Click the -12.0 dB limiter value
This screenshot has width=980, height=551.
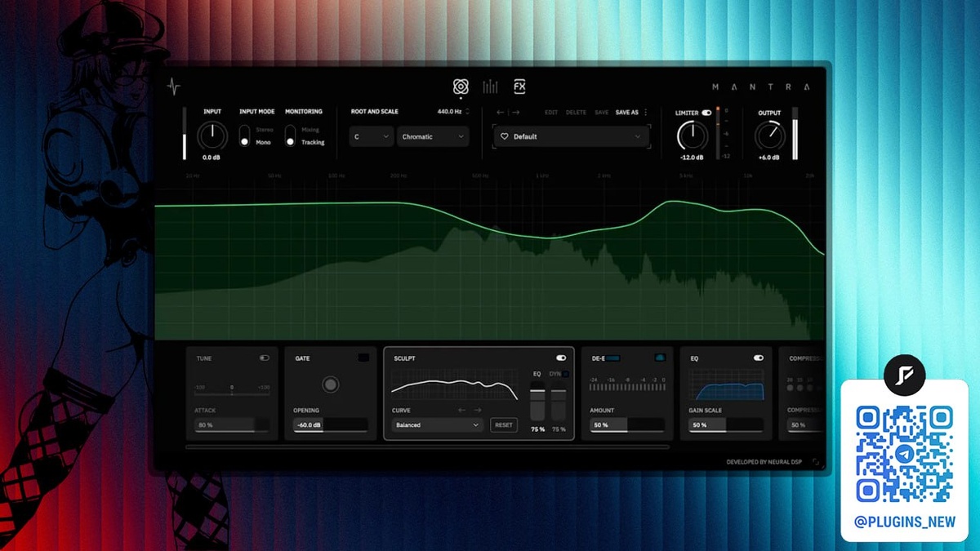click(693, 158)
